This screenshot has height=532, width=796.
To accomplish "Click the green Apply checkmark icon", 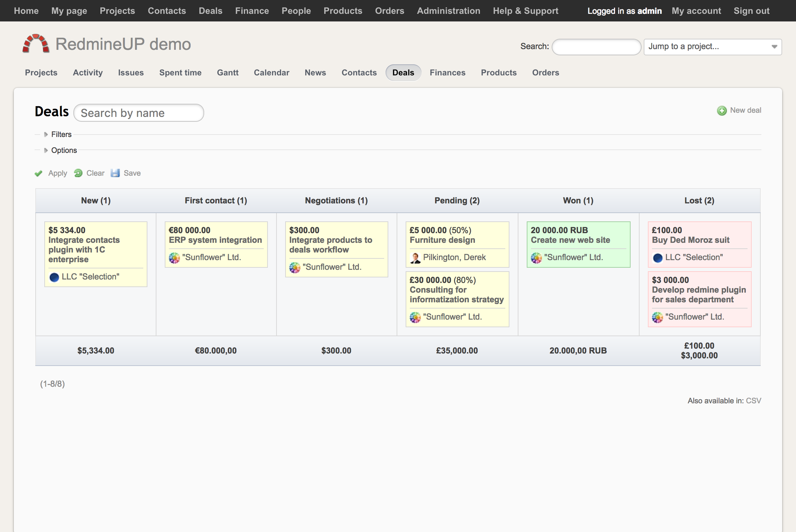I will (x=38, y=173).
